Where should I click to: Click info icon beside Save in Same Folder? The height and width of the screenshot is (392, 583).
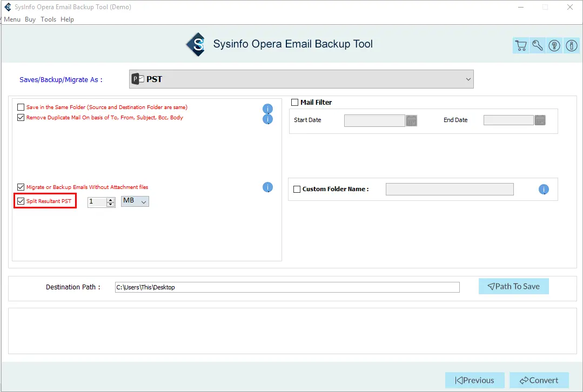[268, 109]
